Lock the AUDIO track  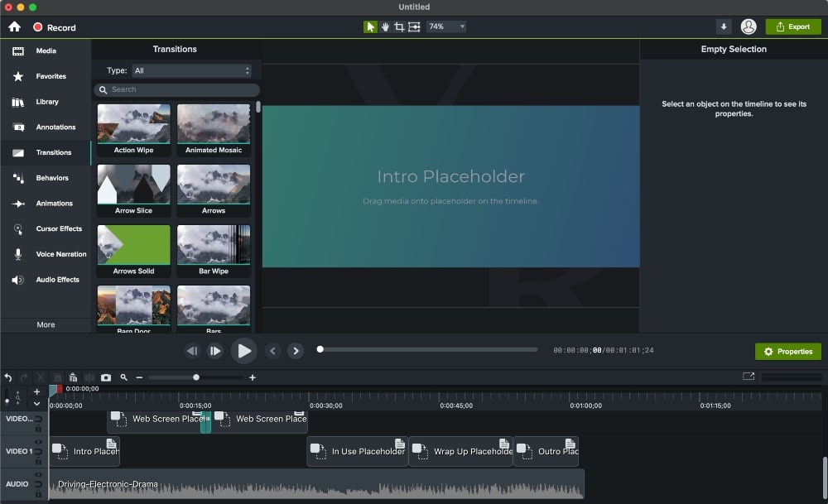point(39,492)
